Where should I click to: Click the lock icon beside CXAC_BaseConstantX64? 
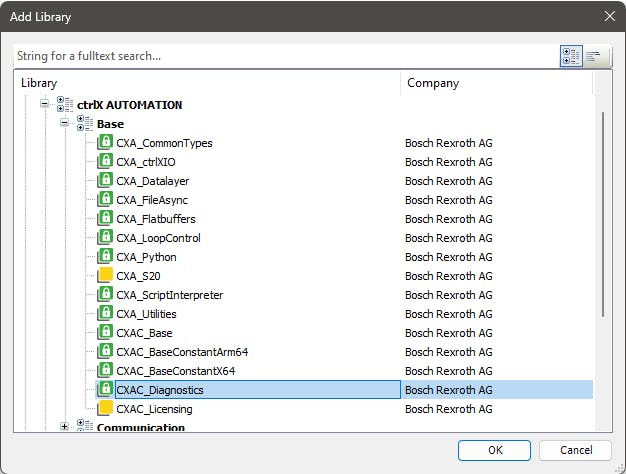105,370
